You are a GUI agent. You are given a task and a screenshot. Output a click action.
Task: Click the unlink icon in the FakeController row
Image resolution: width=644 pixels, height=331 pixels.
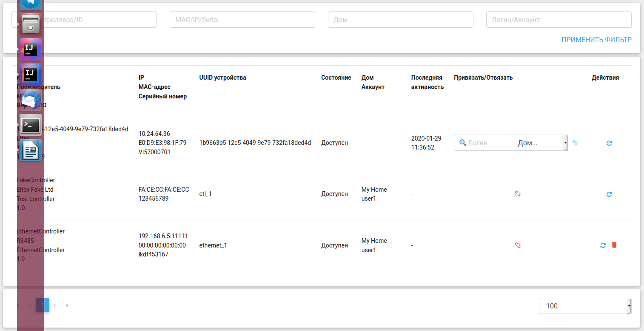[518, 194]
